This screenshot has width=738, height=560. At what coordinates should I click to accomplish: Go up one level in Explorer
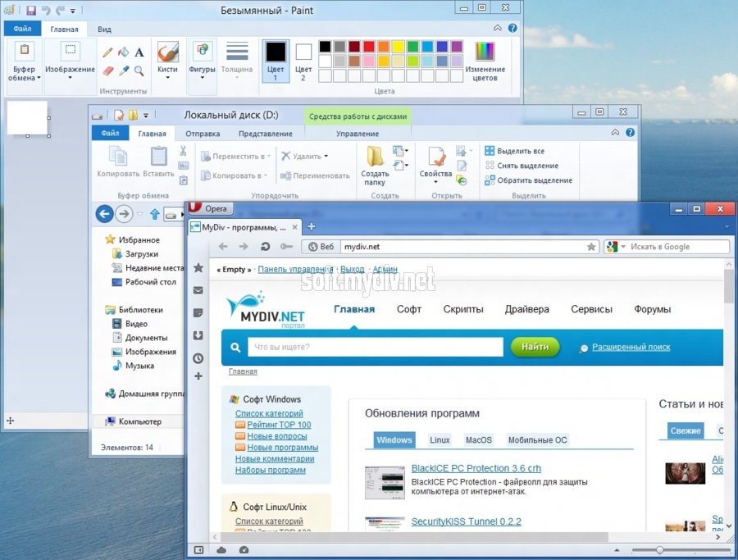click(x=154, y=215)
